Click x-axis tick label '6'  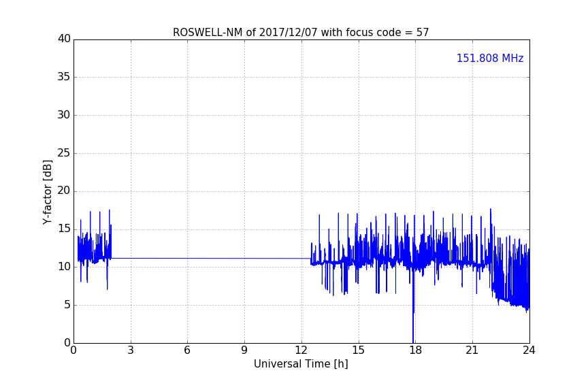188,350
